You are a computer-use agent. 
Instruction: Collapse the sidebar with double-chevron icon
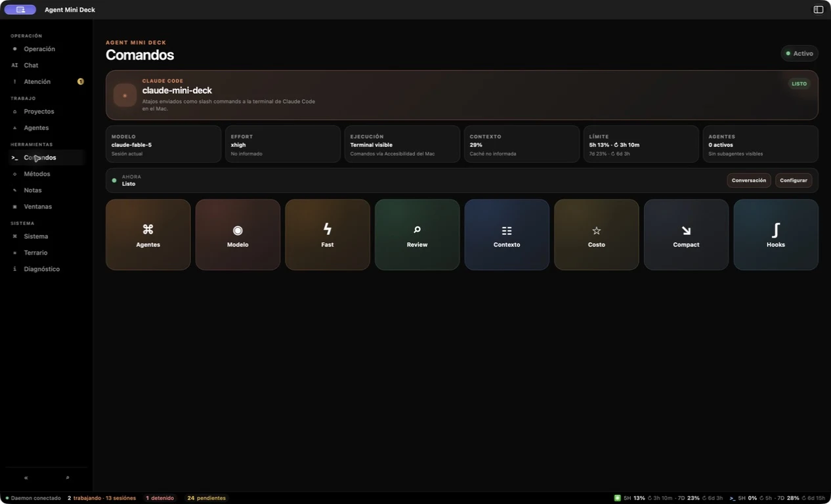(x=26, y=478)
